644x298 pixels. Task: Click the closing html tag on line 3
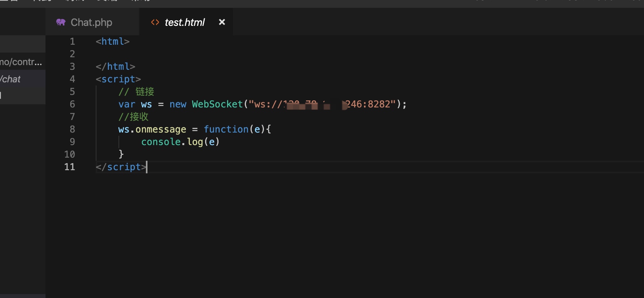[115, 67]
